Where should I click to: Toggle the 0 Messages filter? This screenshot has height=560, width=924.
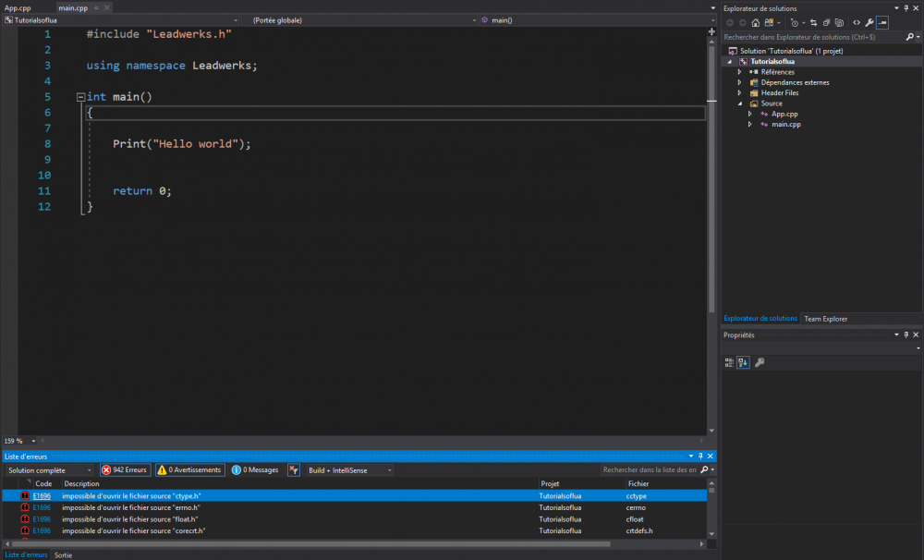coord(255,470)
